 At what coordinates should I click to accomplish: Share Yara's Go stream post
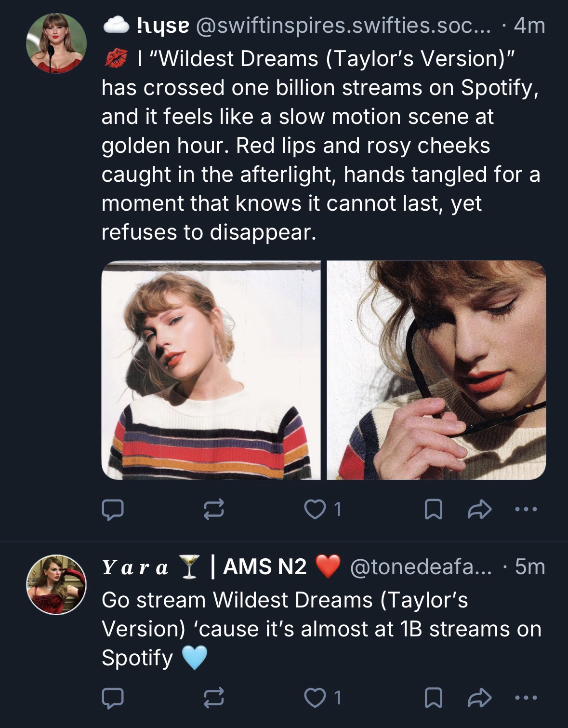click(479, 698)
